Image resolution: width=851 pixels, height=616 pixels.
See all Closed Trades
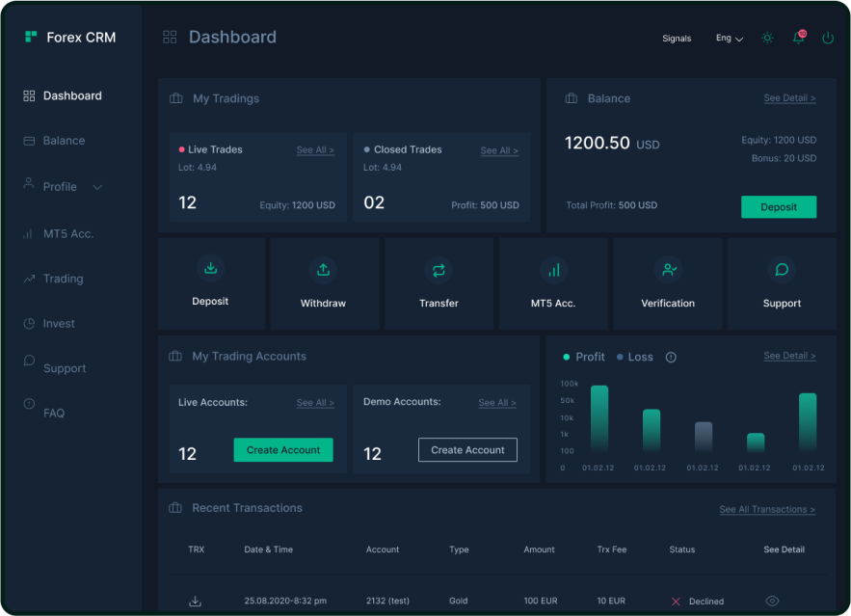tap(499, 151)
